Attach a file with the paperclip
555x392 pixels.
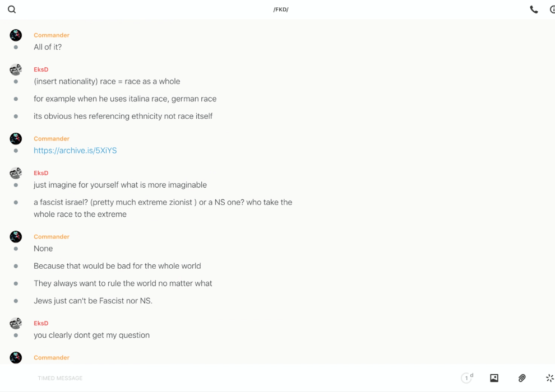522,378
